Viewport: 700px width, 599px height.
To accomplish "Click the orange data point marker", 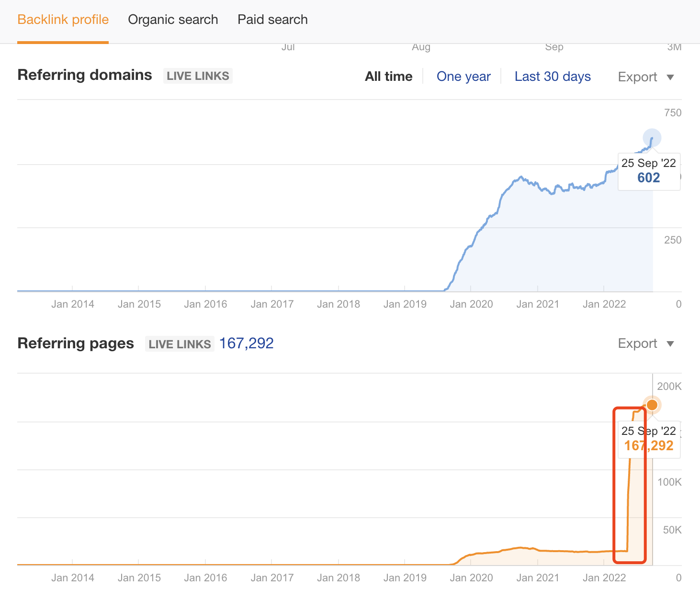I will tap(652, 405).
